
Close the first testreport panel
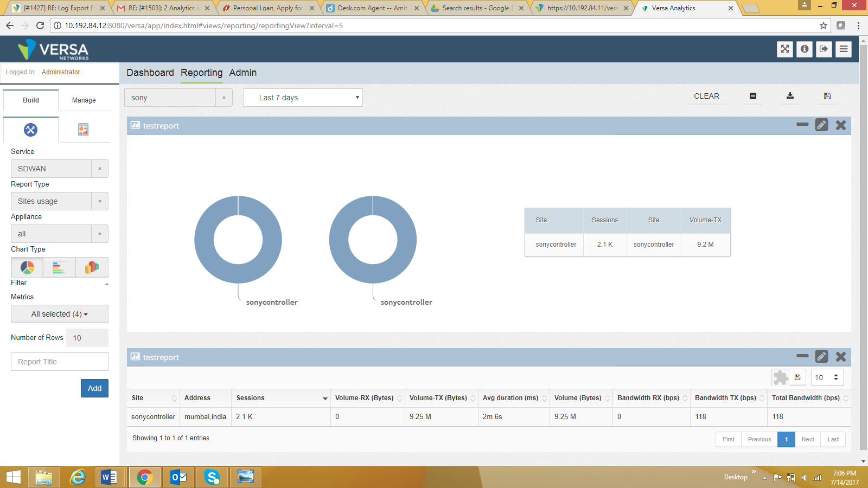[x=841, y=125]
